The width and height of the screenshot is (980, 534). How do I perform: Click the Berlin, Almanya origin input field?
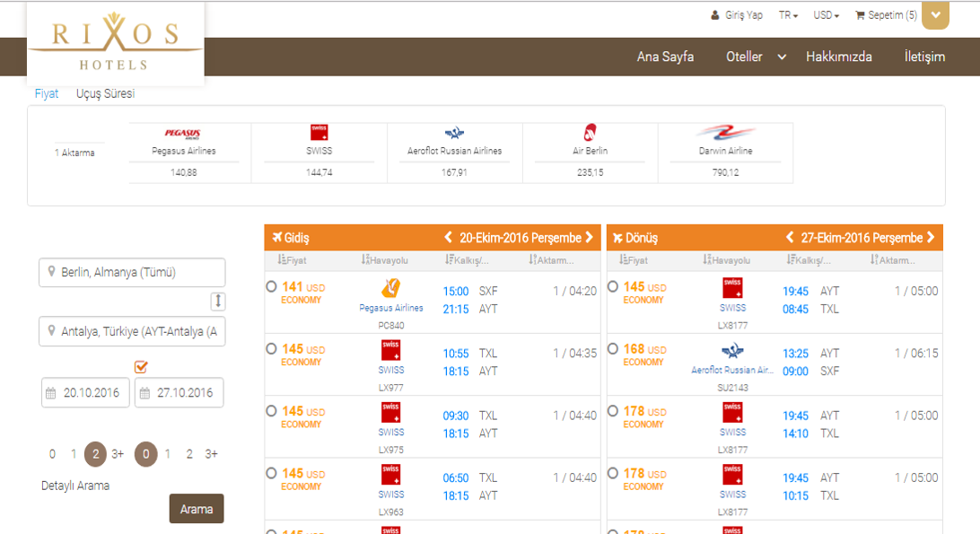(x=132, y=272)
